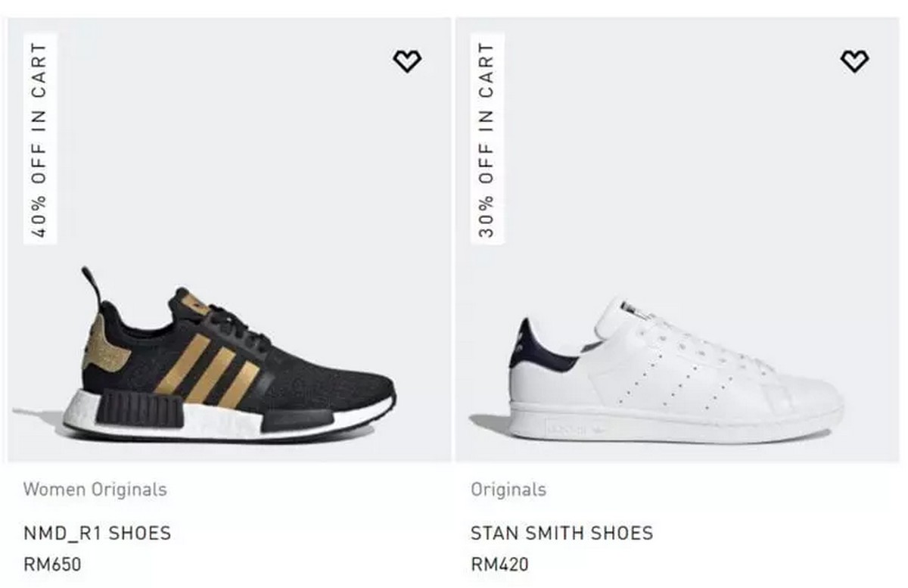Click the gold heel patch on NMD shoe

[x=104, y=344]
